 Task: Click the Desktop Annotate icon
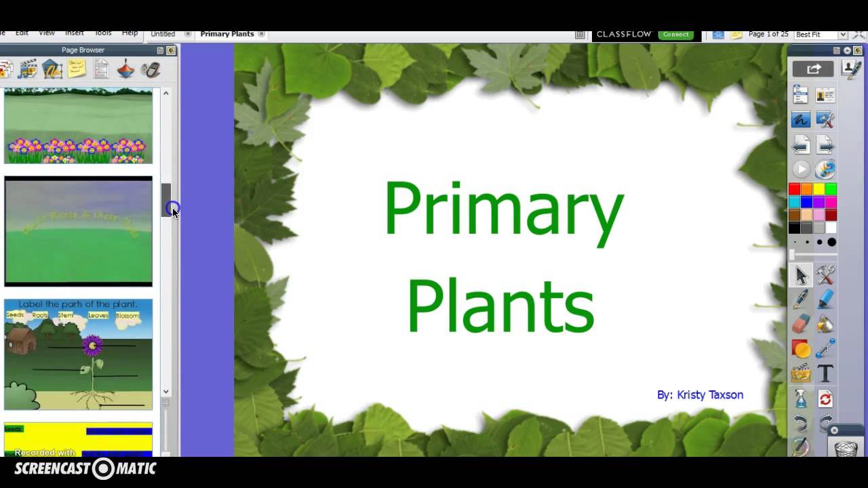coord(801,120)
